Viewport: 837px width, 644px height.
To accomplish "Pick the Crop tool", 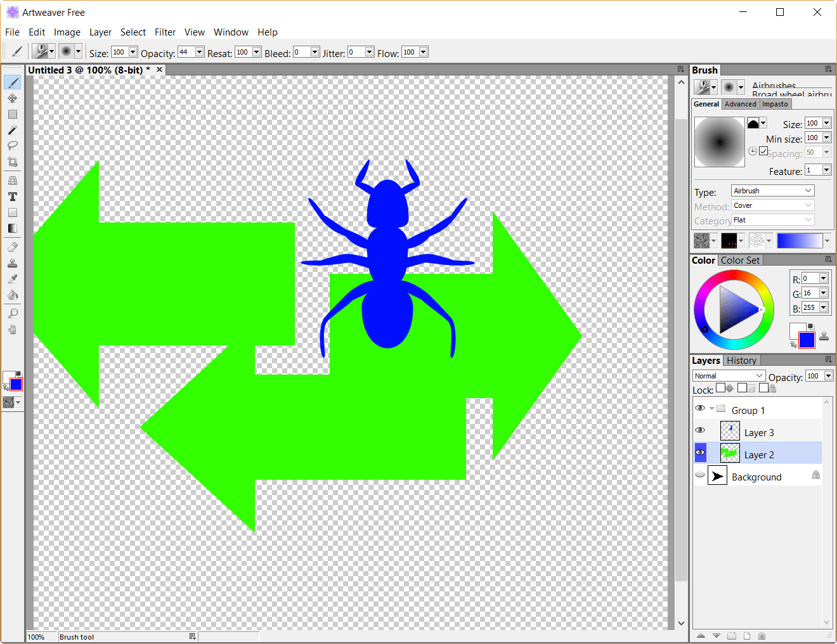I will 13,162.
